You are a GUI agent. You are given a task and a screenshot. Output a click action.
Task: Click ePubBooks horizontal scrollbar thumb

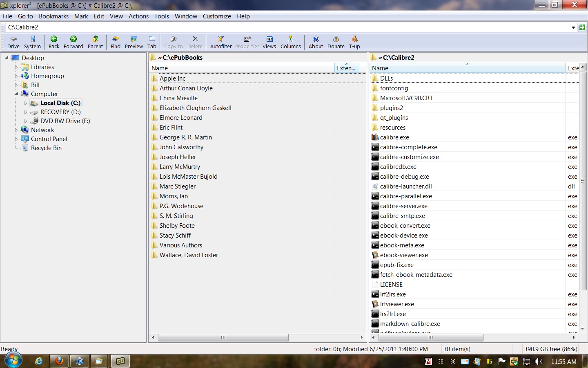point(223,338)
